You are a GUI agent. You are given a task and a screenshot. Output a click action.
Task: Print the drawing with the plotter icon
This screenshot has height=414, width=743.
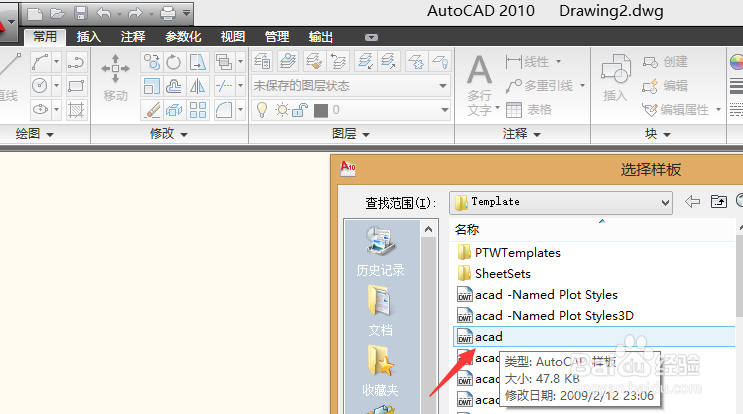pyautogui.click(x=167, y=14)
